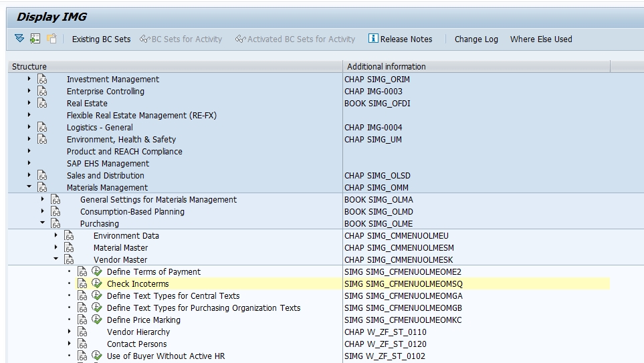Image resolution: width=644 pixels, height=363 pixels.
Task: Open documentation icon for Define Terms of Payment
Action: click(82, 271)
